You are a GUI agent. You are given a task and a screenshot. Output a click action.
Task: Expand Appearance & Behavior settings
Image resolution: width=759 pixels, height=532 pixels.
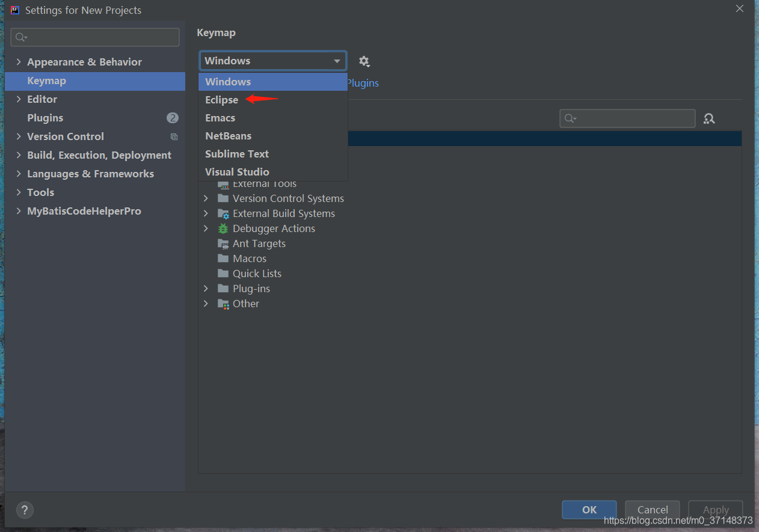click(x=19, y=62)
